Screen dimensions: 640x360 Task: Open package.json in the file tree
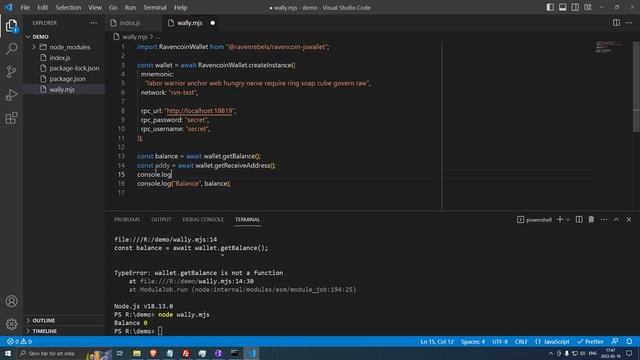(64, 79)
